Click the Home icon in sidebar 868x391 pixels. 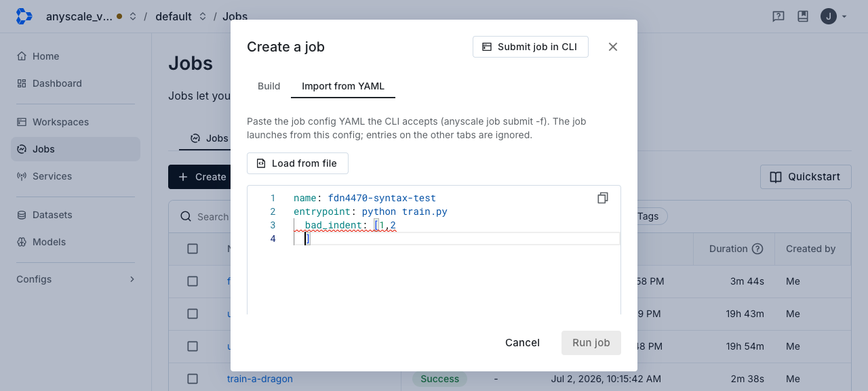[22, 56]
